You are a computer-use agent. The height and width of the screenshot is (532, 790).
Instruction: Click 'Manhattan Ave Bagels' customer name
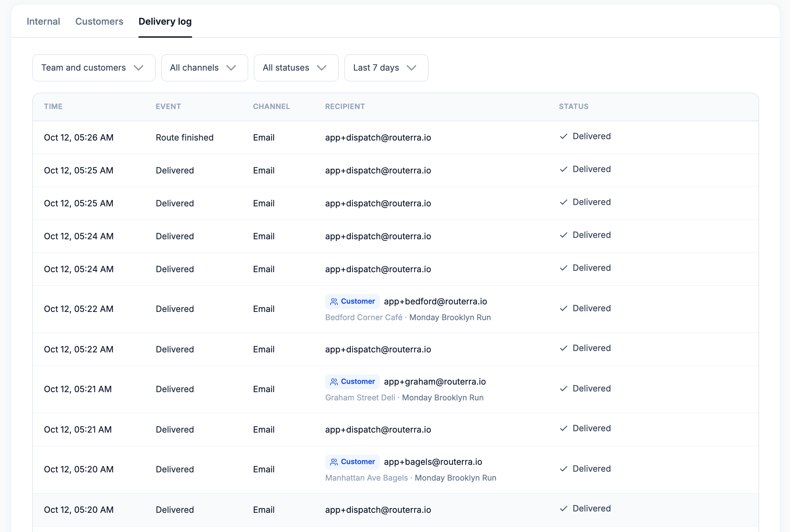point(366,478)
